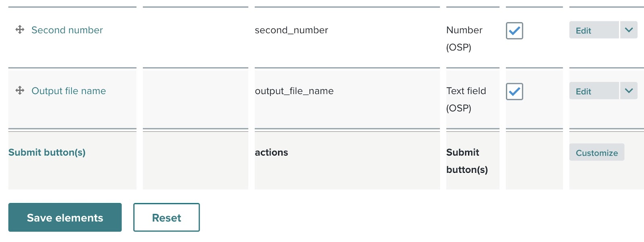Screen dimensions: 644x242
Task: Click the Text field (OSP) type cell
Action: pos(466,99)
